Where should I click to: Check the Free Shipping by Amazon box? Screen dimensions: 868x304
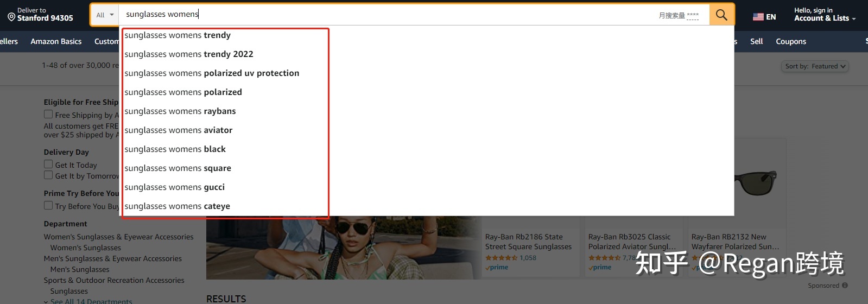pos(48,115)
